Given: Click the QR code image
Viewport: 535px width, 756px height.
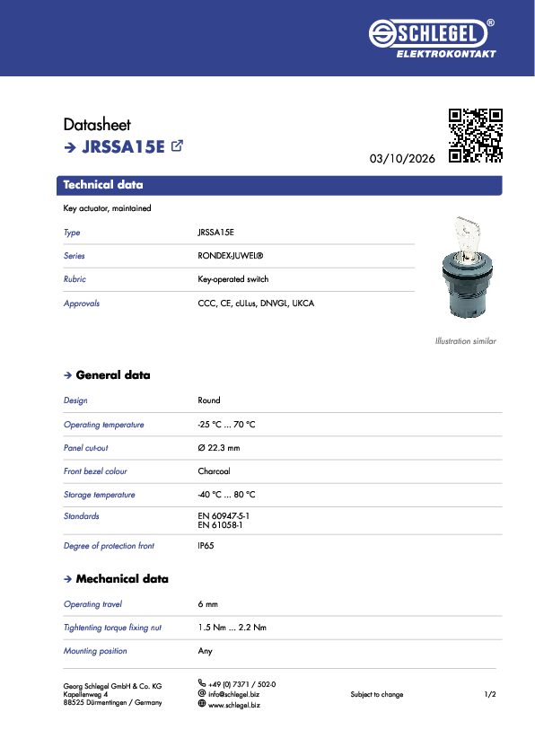Looking at the screenshot, I should 475,136.
